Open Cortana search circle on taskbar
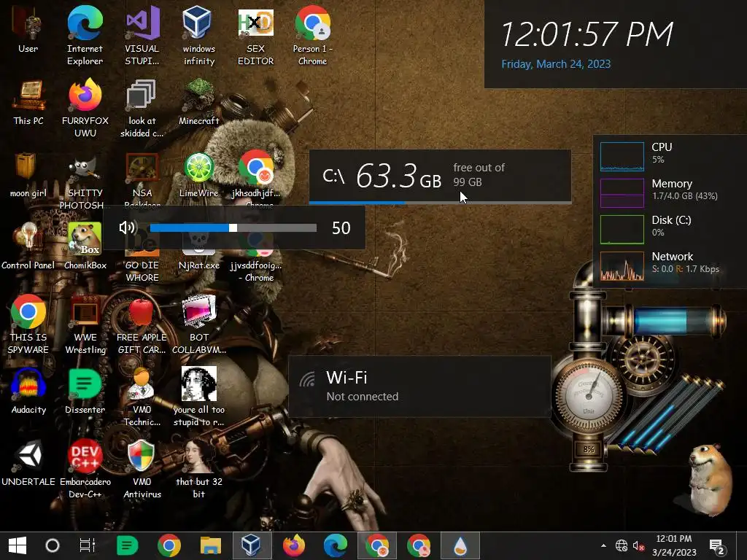Screen dimensions: 747x560 [53, 545]
